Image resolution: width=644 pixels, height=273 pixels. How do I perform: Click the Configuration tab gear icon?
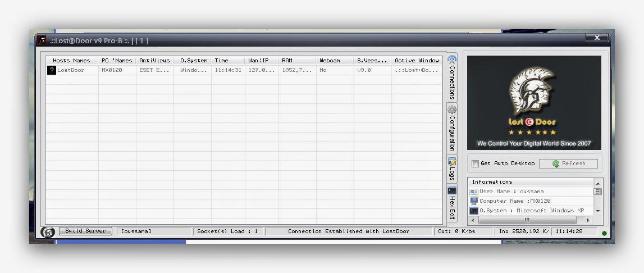point(452,110)
